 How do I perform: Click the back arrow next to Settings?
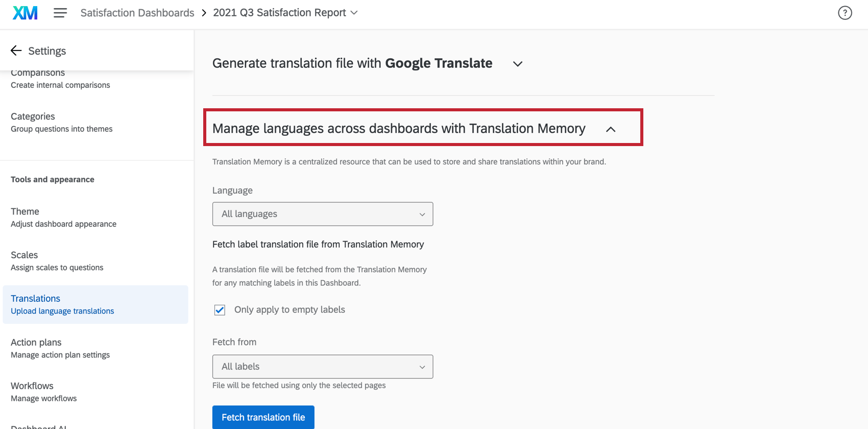click(16, 51)
